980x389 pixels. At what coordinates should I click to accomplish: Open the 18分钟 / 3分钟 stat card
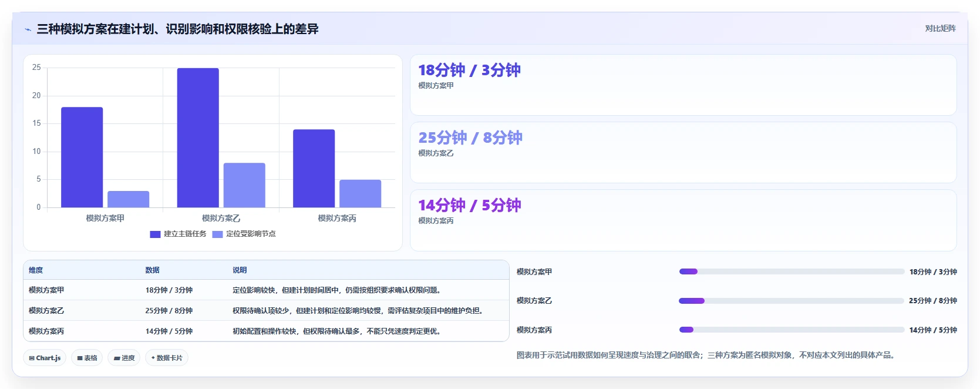point(683,85)
